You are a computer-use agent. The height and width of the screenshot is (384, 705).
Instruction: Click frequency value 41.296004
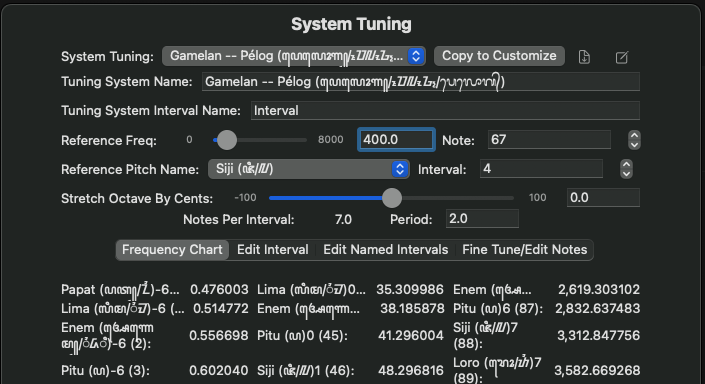411,335
